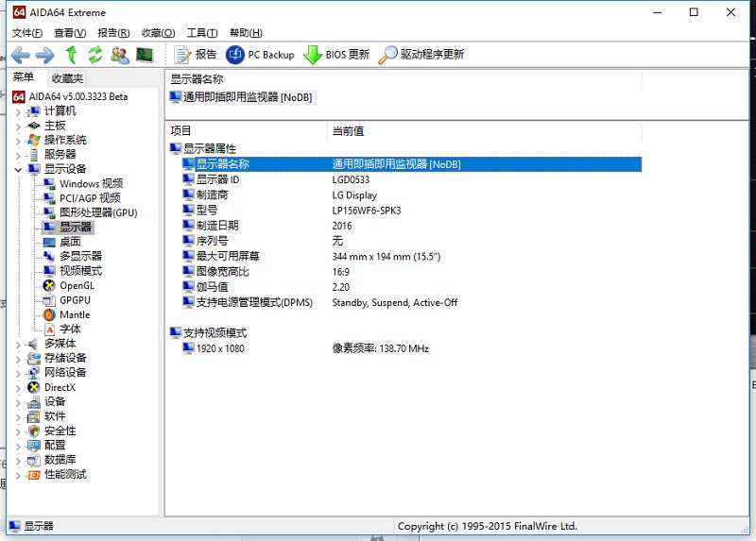Go back with the blue left arrow
This screenshot has width=756, height=541.
[x=20, y=55]
